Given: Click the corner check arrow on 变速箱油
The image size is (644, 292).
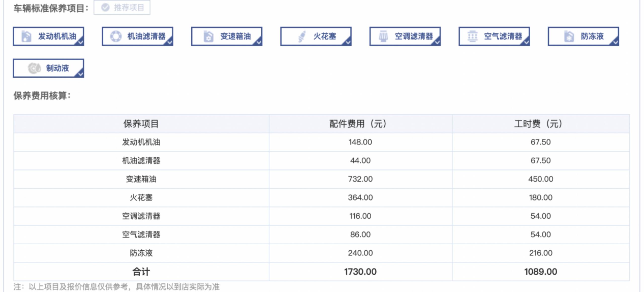Looking at the screenshot, I should [x=259, y=43].
